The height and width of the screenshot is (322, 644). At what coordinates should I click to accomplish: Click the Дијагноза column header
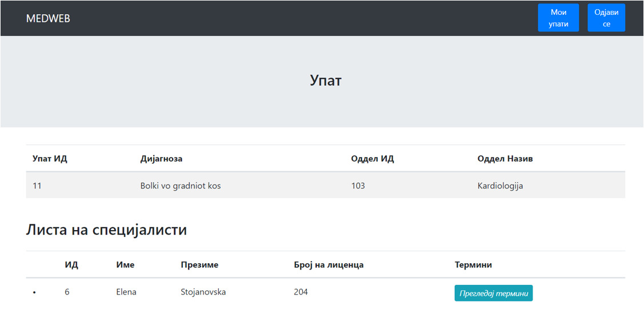click(x=161, y=158)
